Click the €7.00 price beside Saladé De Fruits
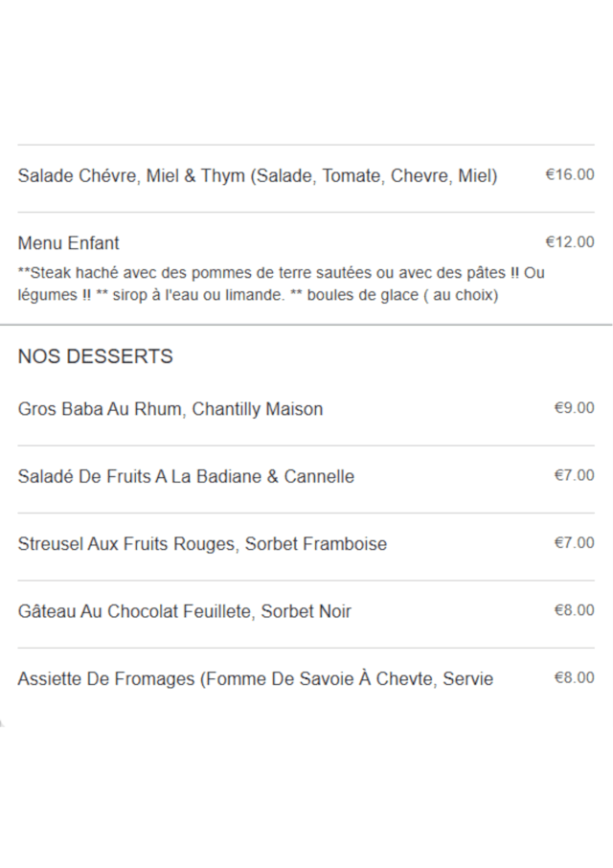This screenshot has height=868, width=613. click(x=574, y=474)
